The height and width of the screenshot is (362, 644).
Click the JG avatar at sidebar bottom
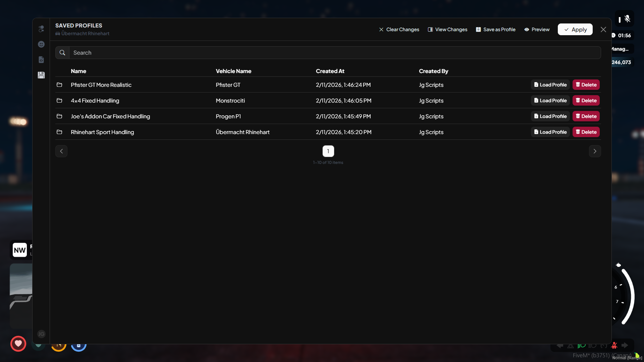point(41,334)
